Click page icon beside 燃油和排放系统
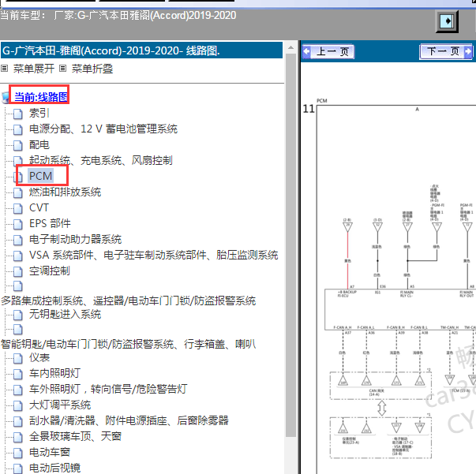The image size is (476, 474). click(18, 192)
